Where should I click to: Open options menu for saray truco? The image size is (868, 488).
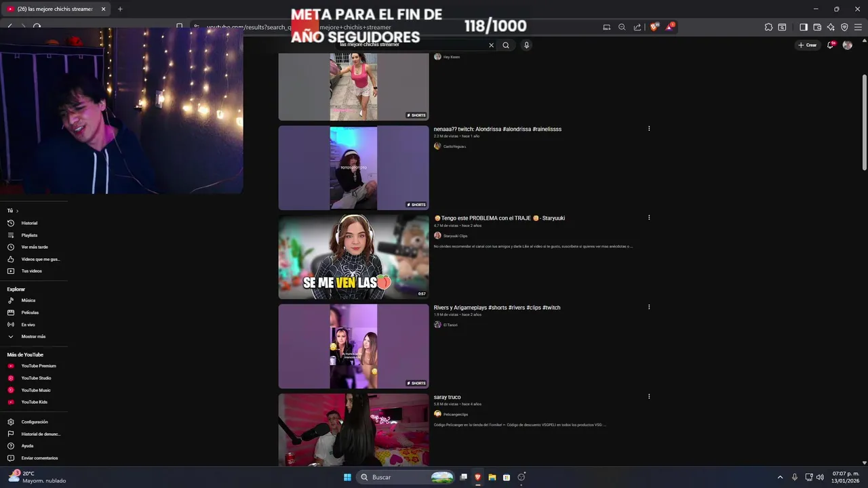(x=649, y=396)
